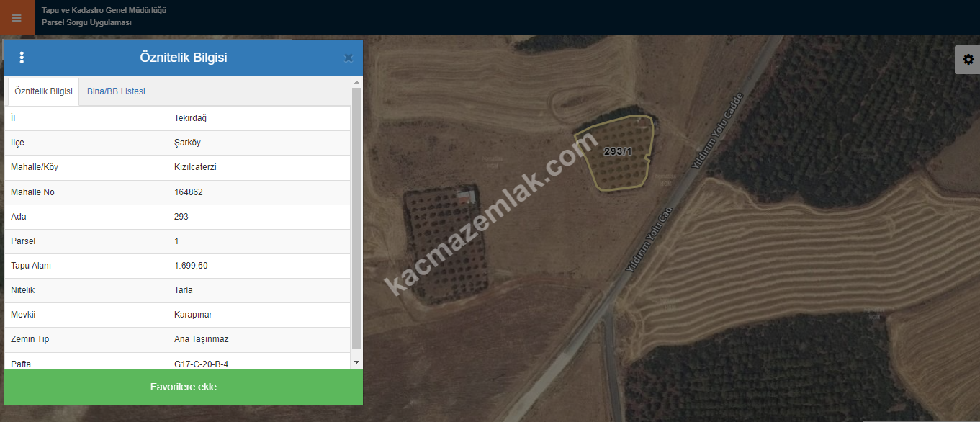Select the Tapu Alanı value 1.699,60
The image size is (980, 422).
click(x=191, y=266)
